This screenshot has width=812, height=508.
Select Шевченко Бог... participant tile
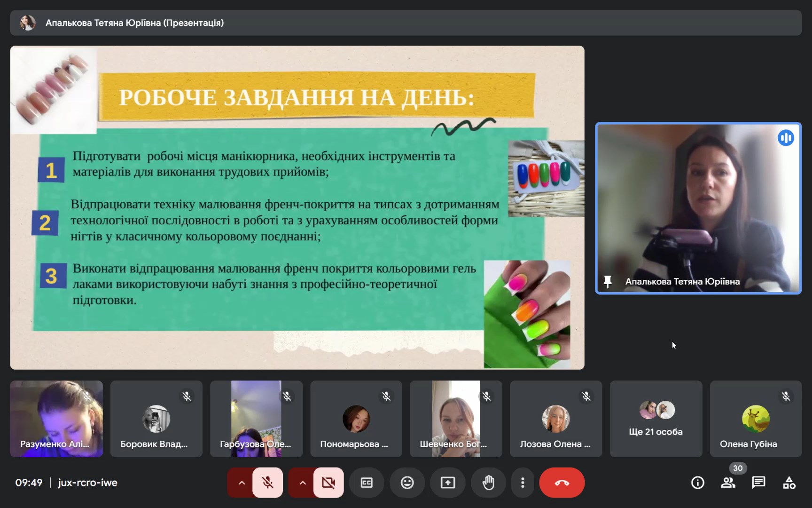[456, 419]
